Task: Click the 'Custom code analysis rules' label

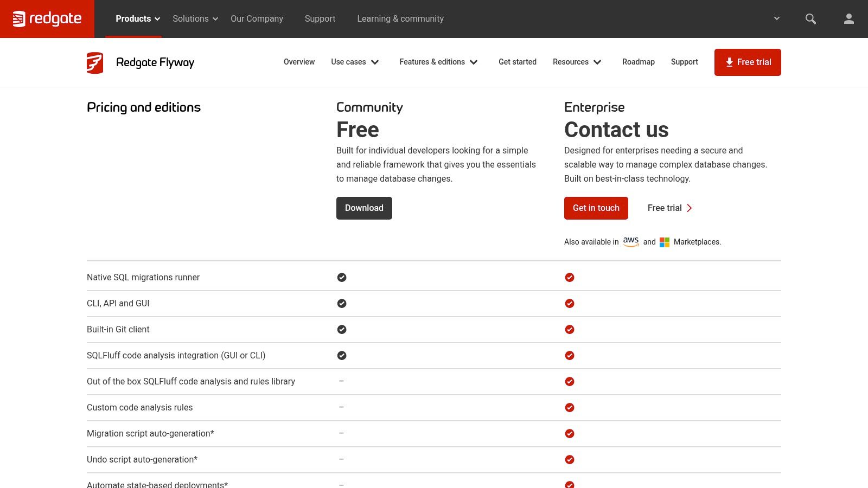Action: pyautogui.click(x=140, y=408)
